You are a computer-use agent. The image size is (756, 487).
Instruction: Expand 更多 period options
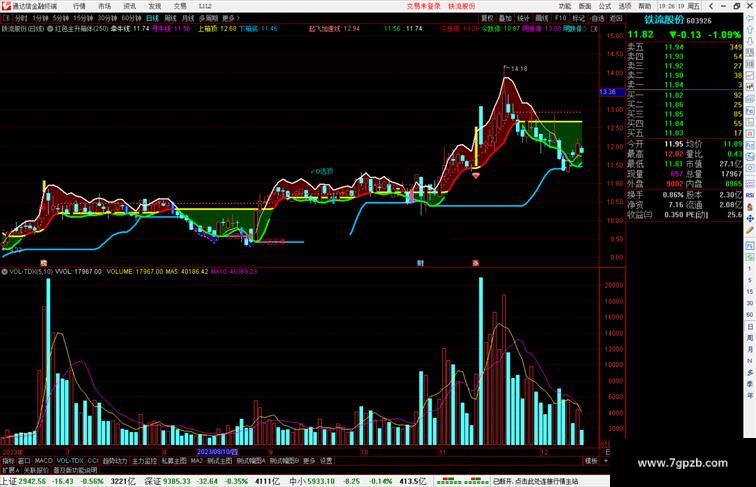[230, 18]
